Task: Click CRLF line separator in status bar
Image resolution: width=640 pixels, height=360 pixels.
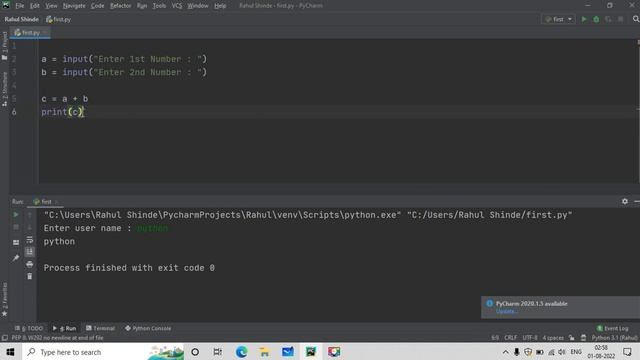Action: pos(510,338)
